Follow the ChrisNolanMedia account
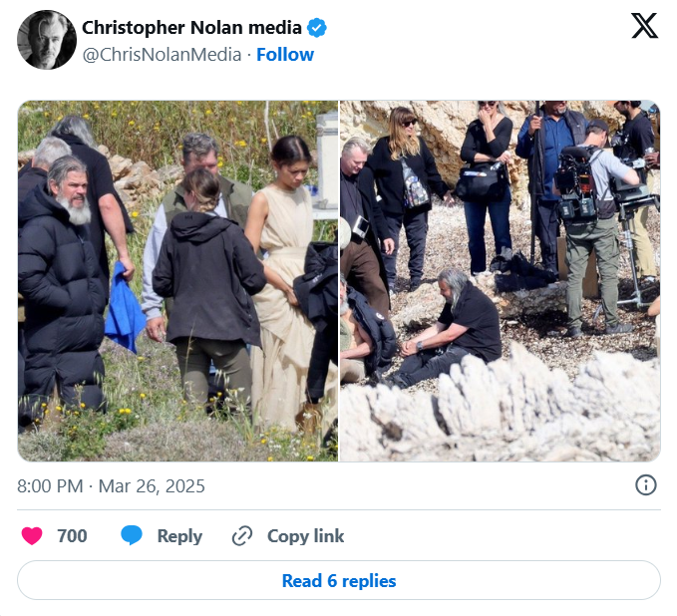Image resolution: width=677 pixels, height=616 pixels. 285,55
